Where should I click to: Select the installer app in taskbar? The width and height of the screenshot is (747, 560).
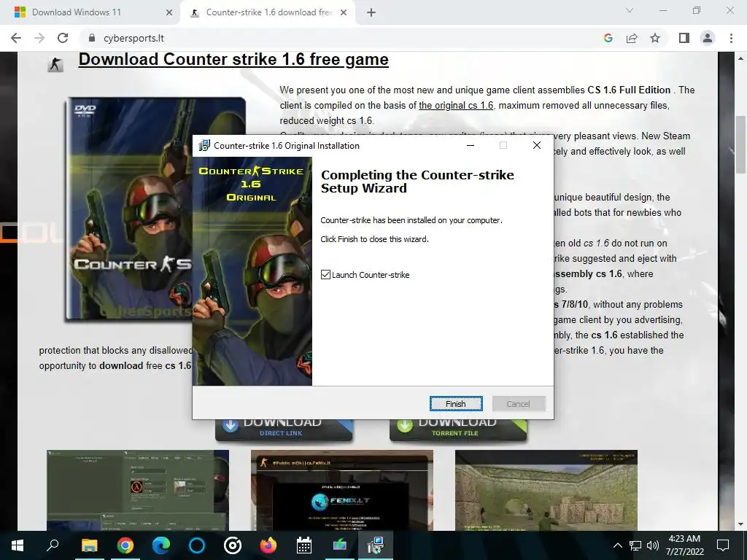pyautogui.click(x=376, y=545)
